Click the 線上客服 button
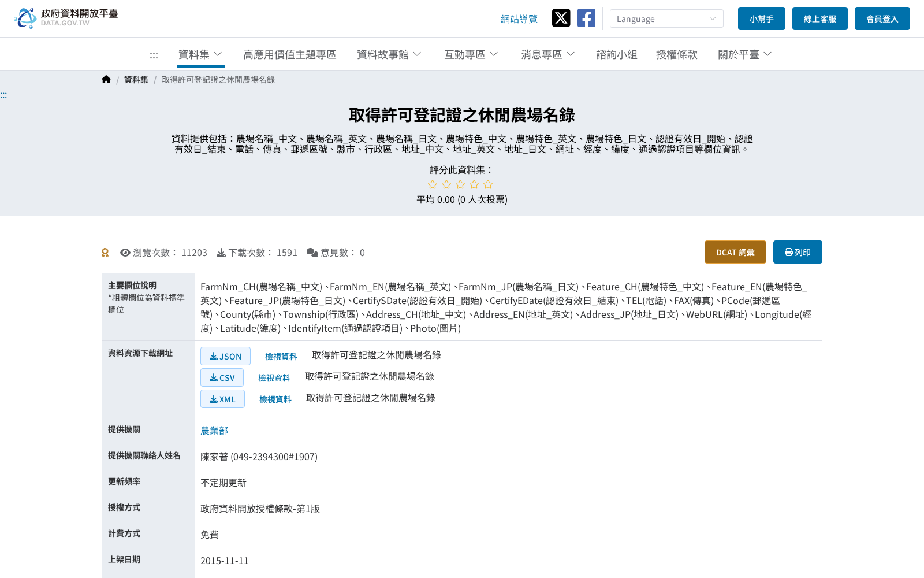Image resolution: width=924 pixels, height=578 pixels. [x=820, y=18]
